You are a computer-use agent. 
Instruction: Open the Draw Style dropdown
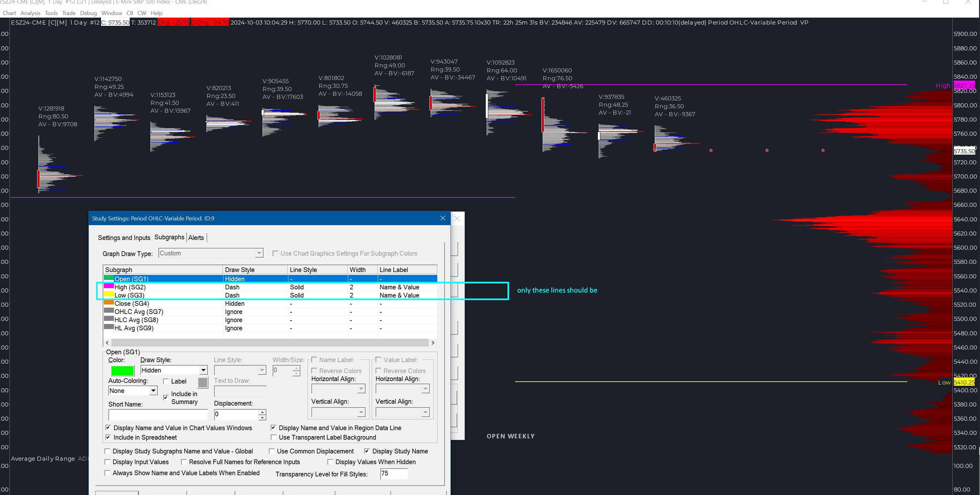[x=203, y=370]
